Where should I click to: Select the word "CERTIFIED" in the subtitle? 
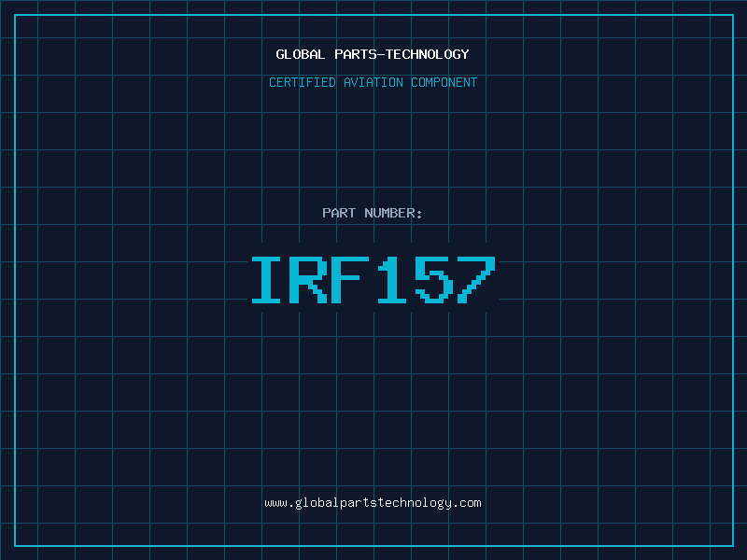pyautogui.click(x=302, y=83)
